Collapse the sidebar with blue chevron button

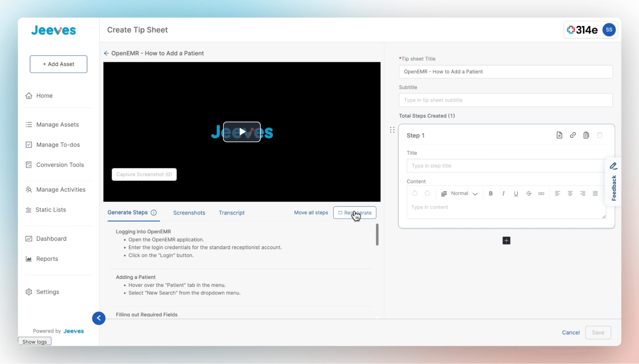[x=99, y=318]
